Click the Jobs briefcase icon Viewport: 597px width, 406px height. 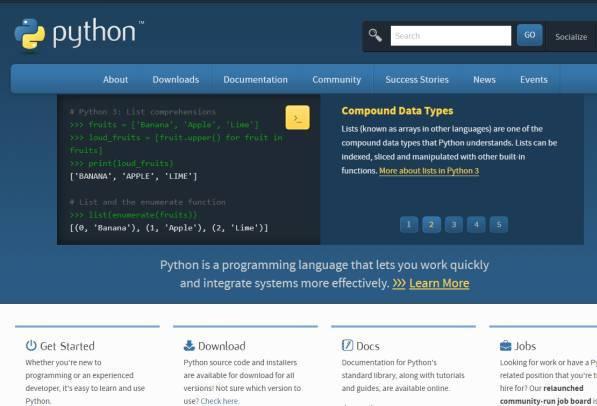pos(506,345)
